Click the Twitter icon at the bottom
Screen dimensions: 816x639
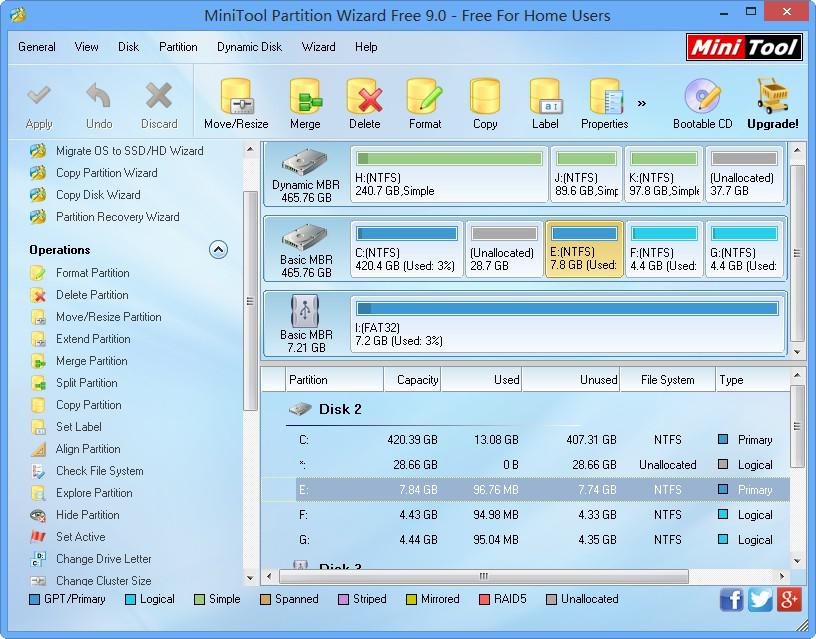pyautogui.click(x=759, y=599)
